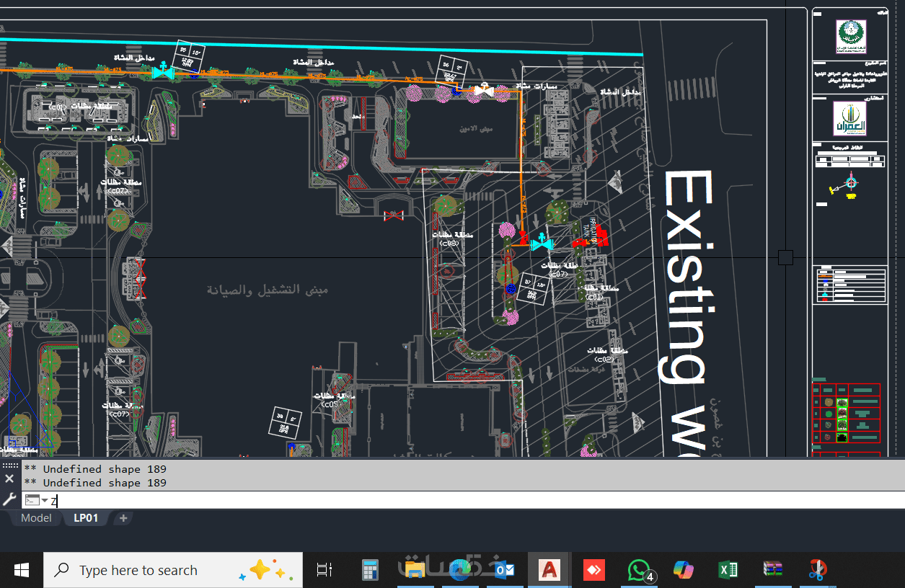Select the <c05> canopy label
Viewport: 905px width, 588px height.
(330, 404)
